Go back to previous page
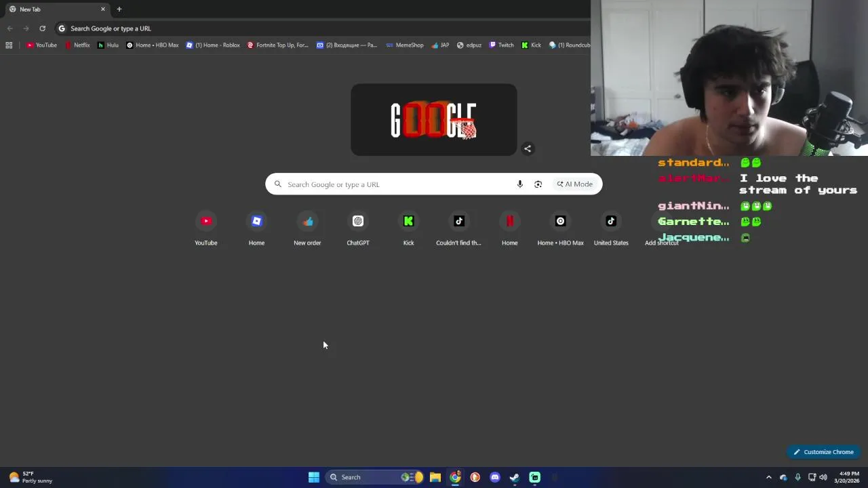Image resolution: width=868 pixels, height=488 pixels. (x=9, y=28)
